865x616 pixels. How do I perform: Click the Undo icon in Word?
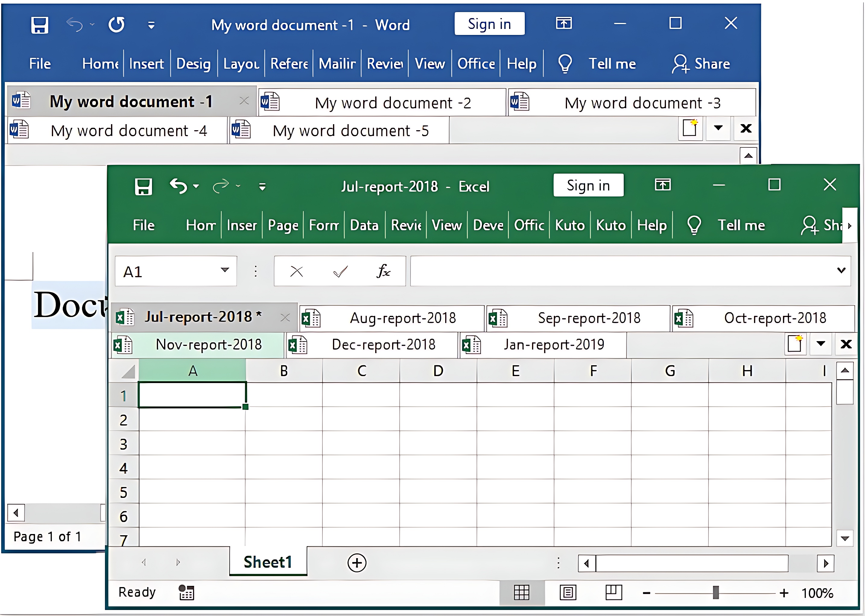75,24
